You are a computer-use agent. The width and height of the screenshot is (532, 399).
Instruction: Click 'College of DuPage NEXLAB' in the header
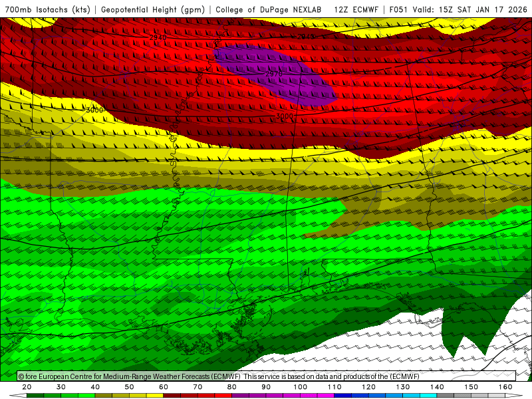(269, 10)
